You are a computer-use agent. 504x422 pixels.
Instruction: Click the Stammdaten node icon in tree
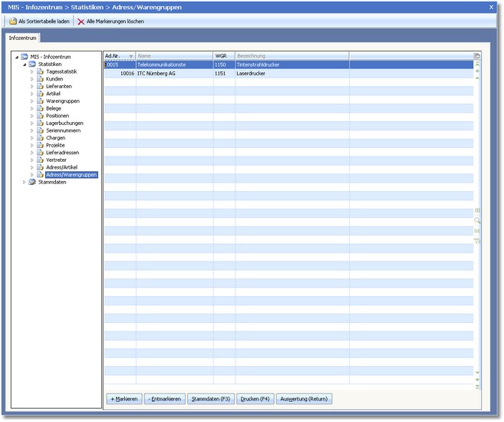click(x=32, y=182)
